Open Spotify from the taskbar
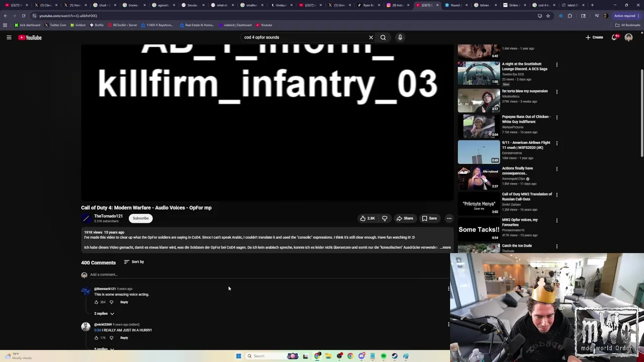The width and height of the screenshot is (644, 362). 383,356
